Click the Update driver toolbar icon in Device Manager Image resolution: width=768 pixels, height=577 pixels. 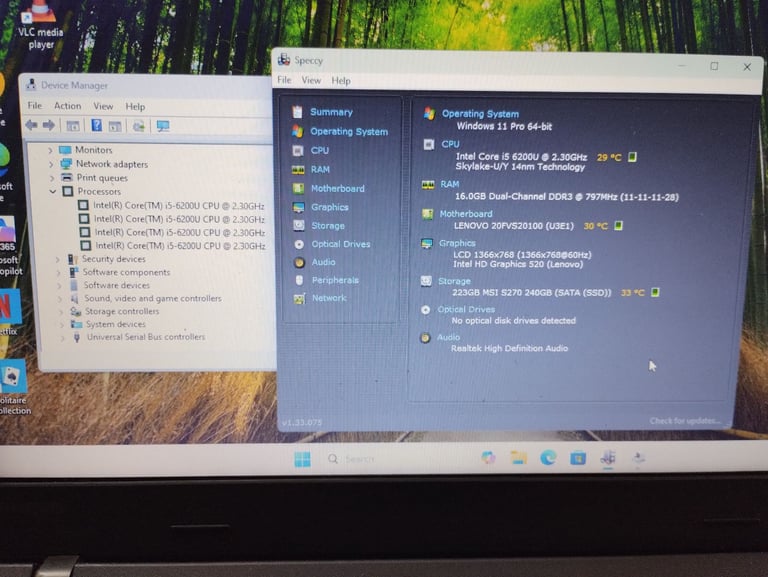[139, 126]
